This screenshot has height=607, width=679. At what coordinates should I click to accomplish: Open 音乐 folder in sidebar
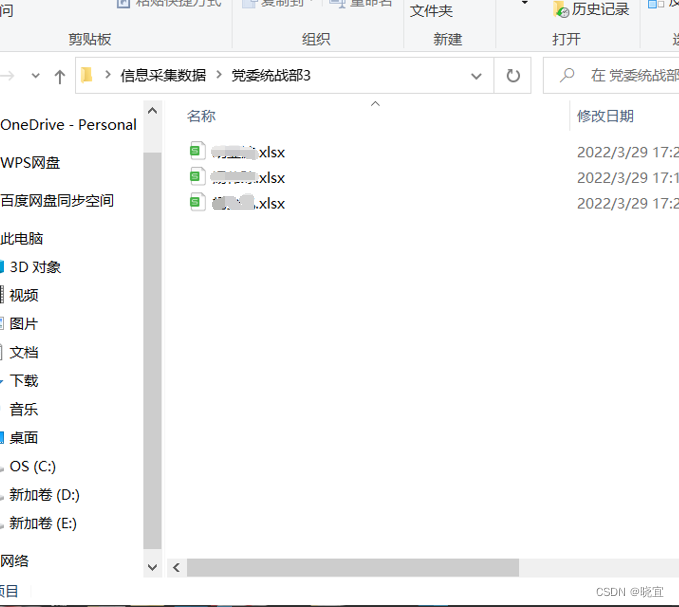(x=24, y=409)
